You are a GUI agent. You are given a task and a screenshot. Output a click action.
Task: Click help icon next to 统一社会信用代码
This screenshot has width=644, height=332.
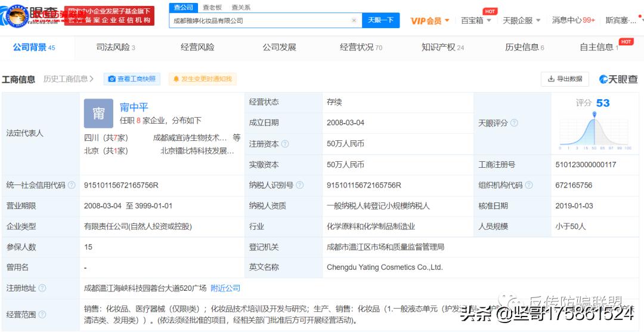pyautogui.click(x=72, y=185)
